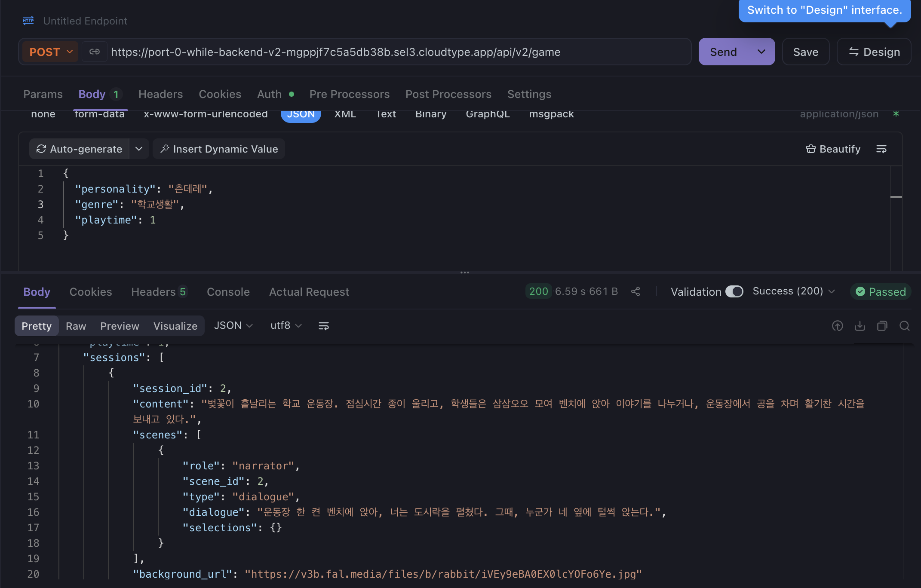Open the Post Processors tab
This screenshot has width=921, height=588.
tap(448, 94)
